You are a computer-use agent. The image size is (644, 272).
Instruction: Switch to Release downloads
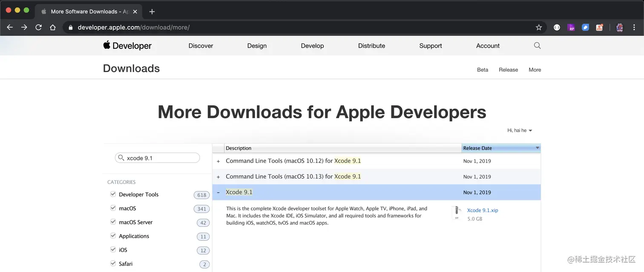click(x=509, y=70)
